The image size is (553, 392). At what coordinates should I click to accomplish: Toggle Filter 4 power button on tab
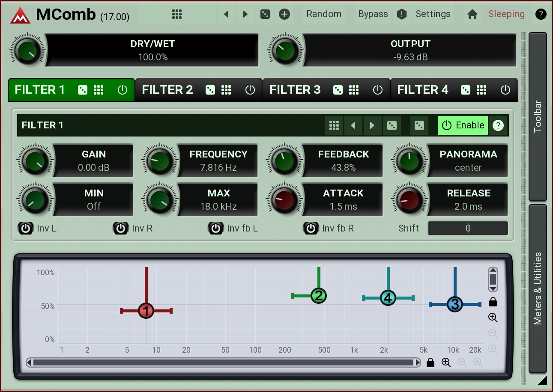(x=505, y=90)
